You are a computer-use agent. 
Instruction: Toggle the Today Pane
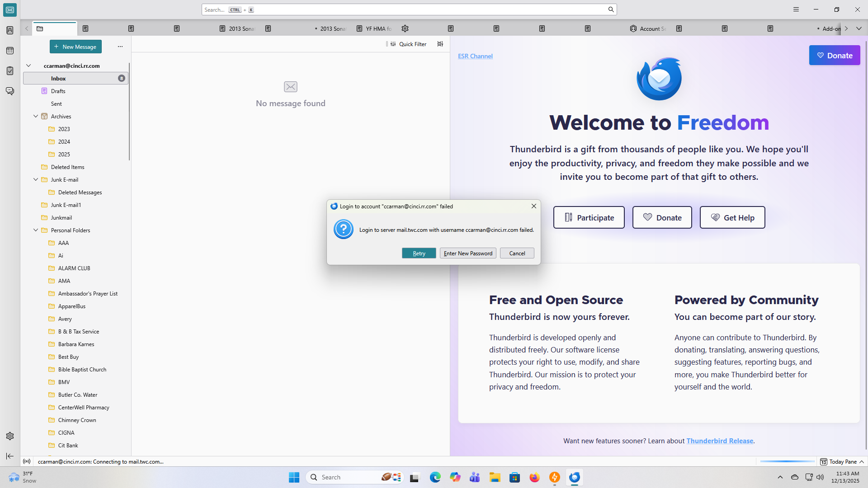click(x=842, y=461)
